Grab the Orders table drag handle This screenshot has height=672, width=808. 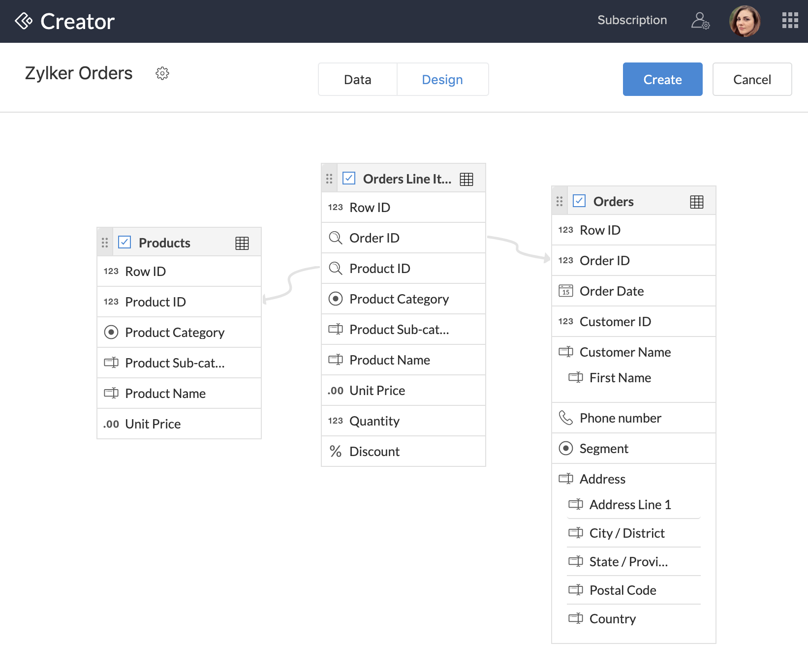[x=559, y=201]
